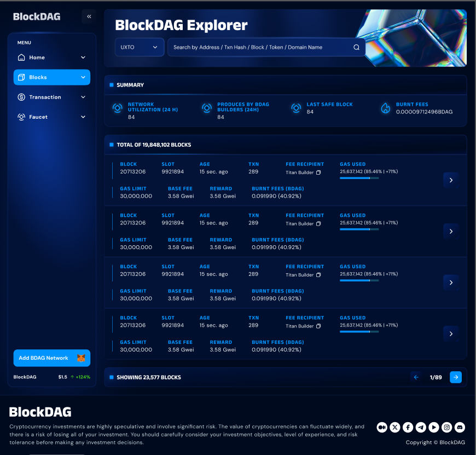Open details arrow of second block entry
Image resolution: width=476 pixels, height=455 pixels.
451,232
